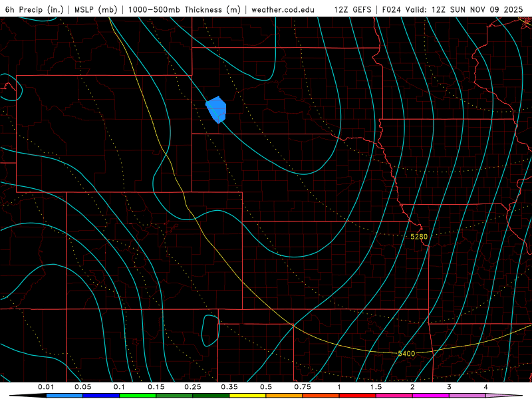The image size is (532, 399).
Task: Click the 'F024 Valid: 12Z SUN NOV 09 2025' text
Action: coord(452,9)
